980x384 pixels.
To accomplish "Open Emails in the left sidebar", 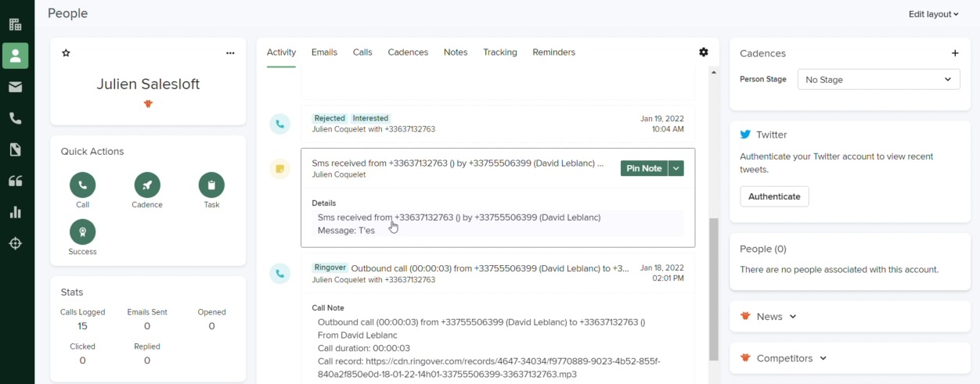I will tap(15, 87).
